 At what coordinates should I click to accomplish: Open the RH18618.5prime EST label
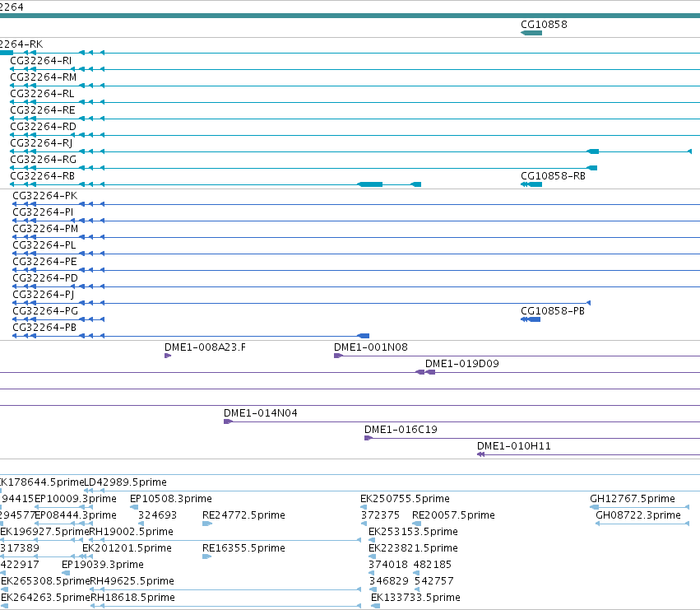pos(133,598)
